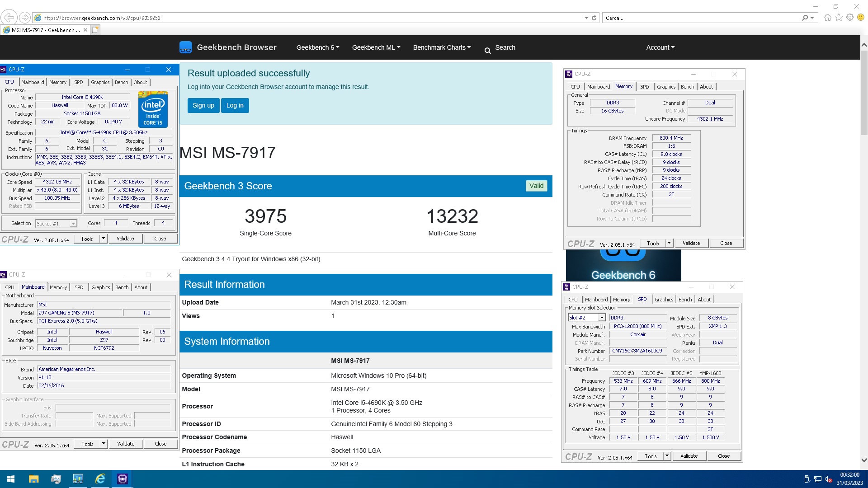Open the Geekbench ML dropdown menu
Screen dimensions: 868x488
(376, 47)
